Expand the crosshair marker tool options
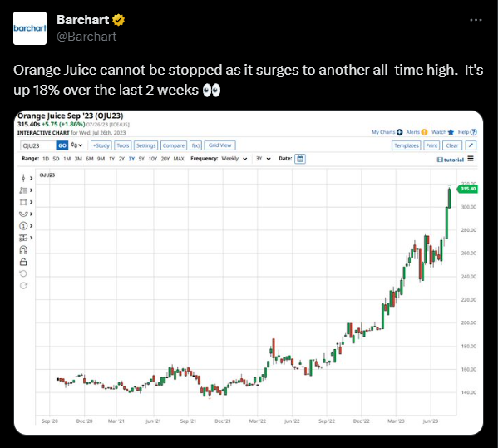 31,178
